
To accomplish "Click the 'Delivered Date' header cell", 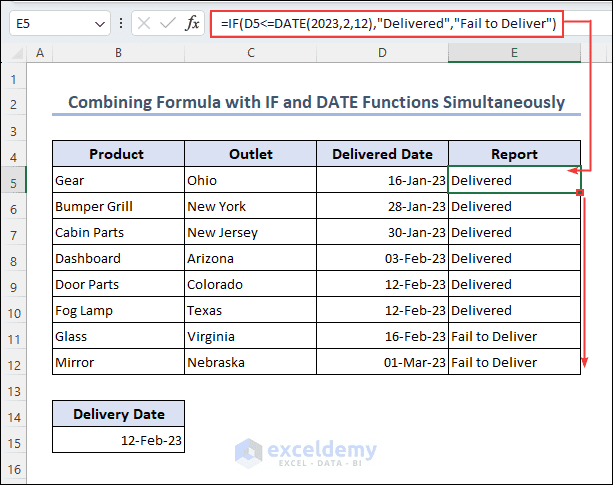I will point(382,154).
